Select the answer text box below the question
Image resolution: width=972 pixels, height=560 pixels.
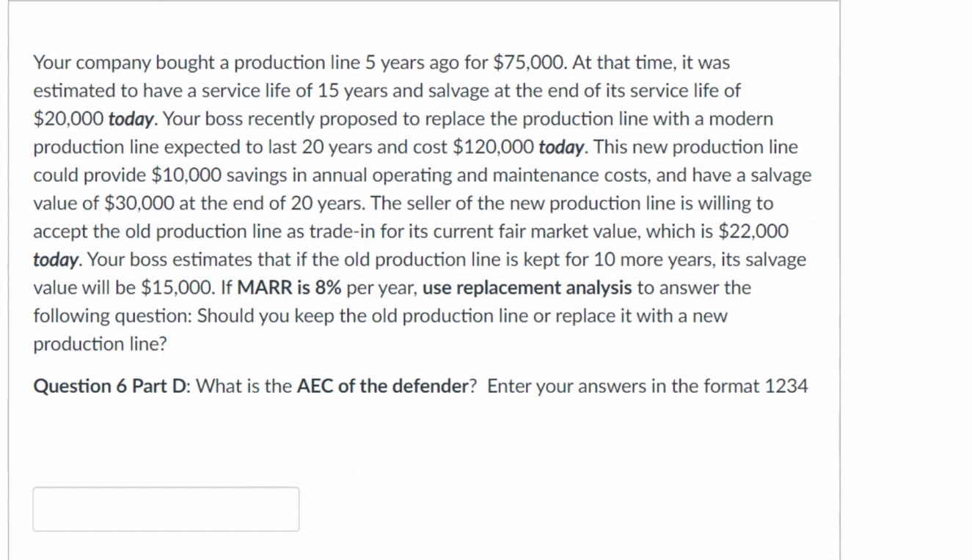[165, 508]
